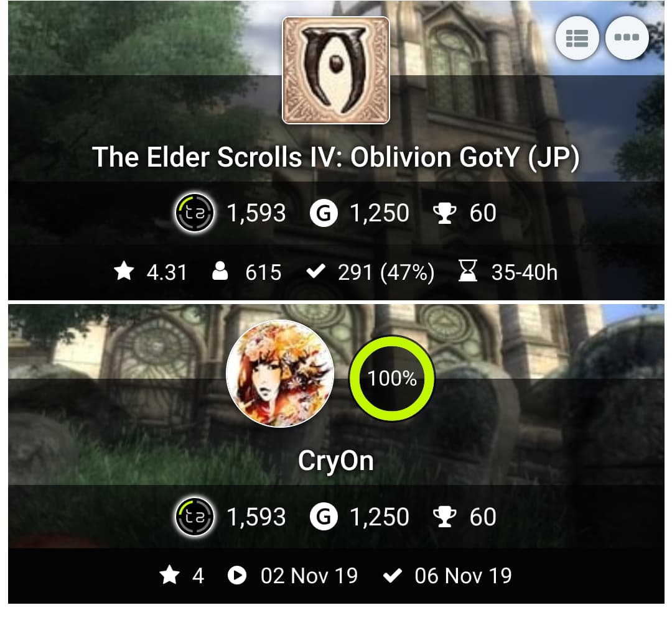Click the Gamerscore G icon in game stats
This screenshot has width=672, height=623.
coord(324,213)
